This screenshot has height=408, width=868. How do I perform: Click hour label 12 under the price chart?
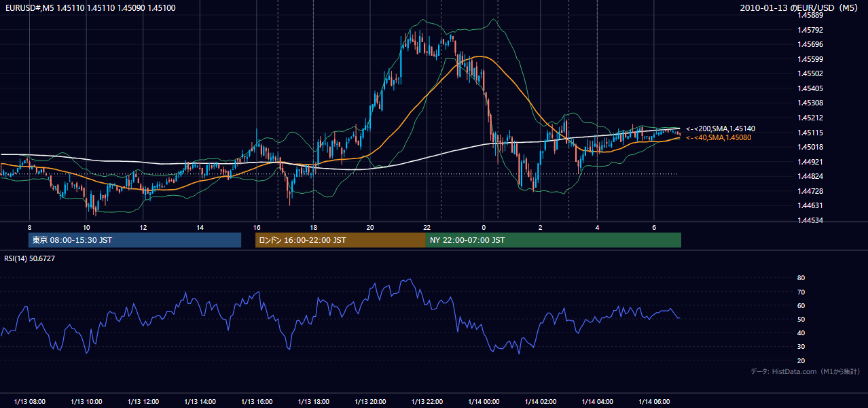coord(143,227)
